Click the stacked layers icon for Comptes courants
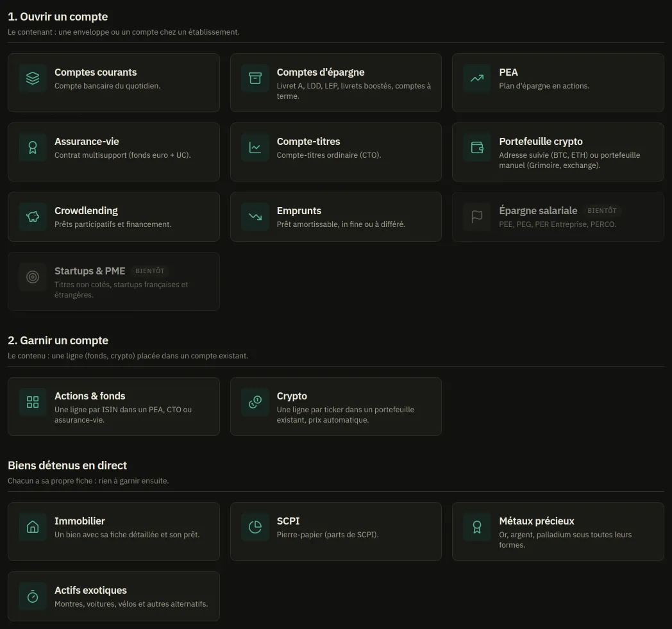 (x=33, y=78)
